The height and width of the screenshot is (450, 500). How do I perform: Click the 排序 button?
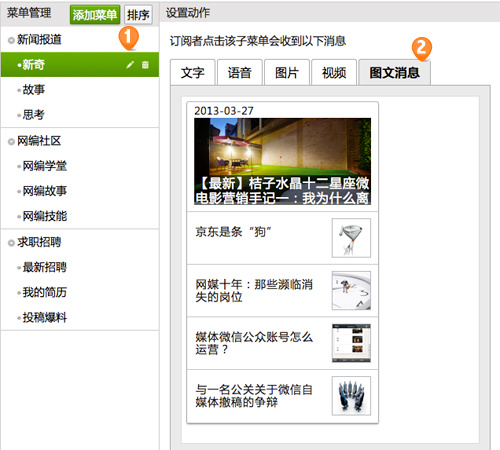point(138,15)
